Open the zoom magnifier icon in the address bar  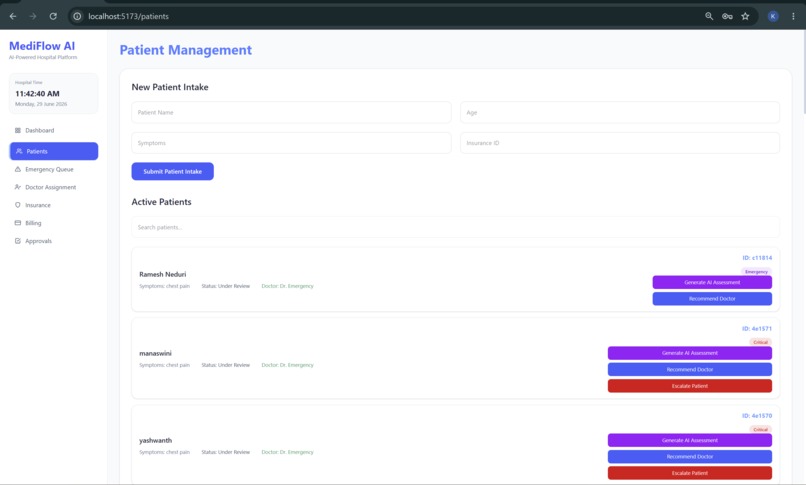[x=709, y=16]
